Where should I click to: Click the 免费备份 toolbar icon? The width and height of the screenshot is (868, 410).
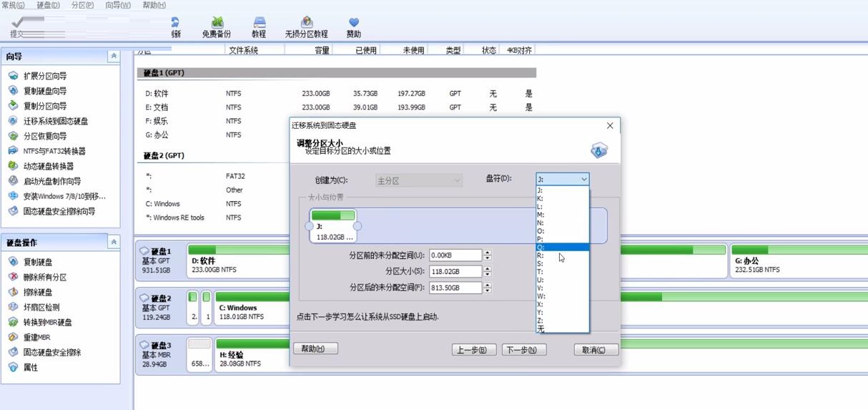coord(217,23)
